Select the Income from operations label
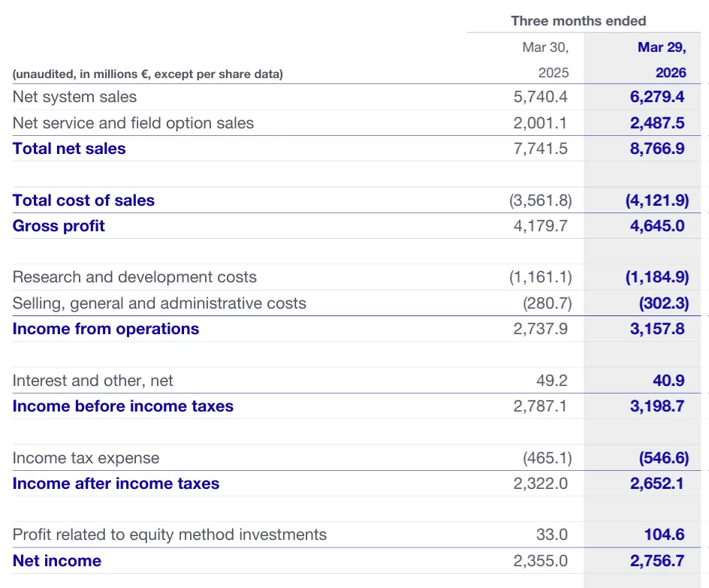The width and height of the screenshot is (709, 588). [x=106, y=329]
